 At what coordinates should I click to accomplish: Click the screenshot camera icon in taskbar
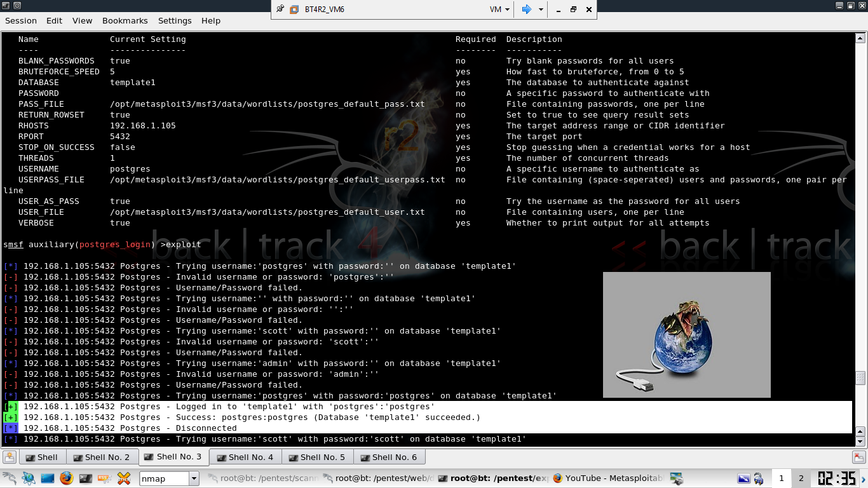(677, 478)
